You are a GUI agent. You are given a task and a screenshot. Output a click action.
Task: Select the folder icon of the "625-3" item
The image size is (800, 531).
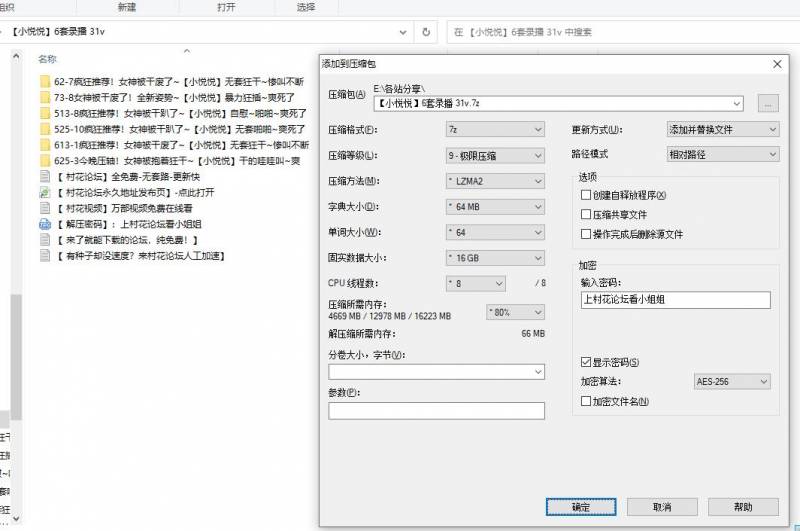[x=45, y=161]
